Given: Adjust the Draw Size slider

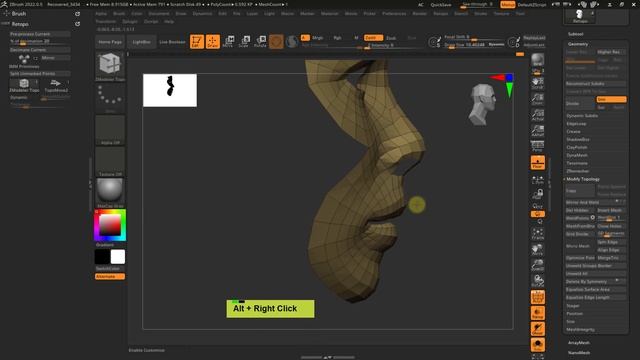Looking at the screenshot, I should (x=464, y=45).
